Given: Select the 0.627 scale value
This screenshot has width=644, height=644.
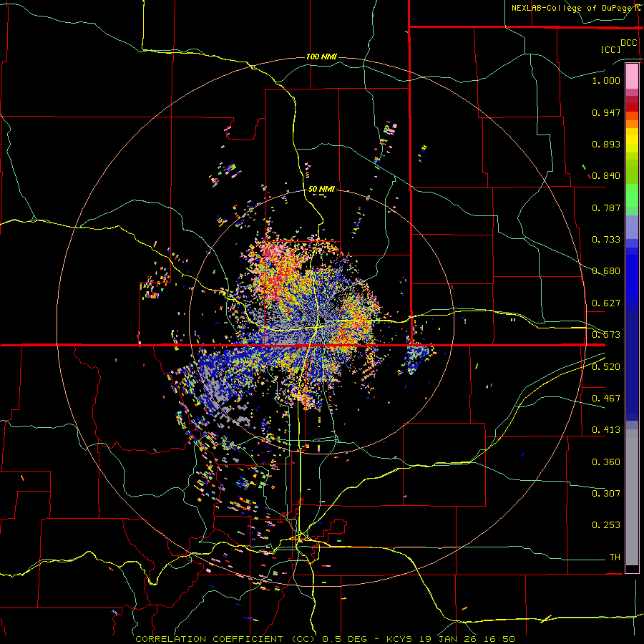Looking at the screenshot, I should (x=606, y=303).
